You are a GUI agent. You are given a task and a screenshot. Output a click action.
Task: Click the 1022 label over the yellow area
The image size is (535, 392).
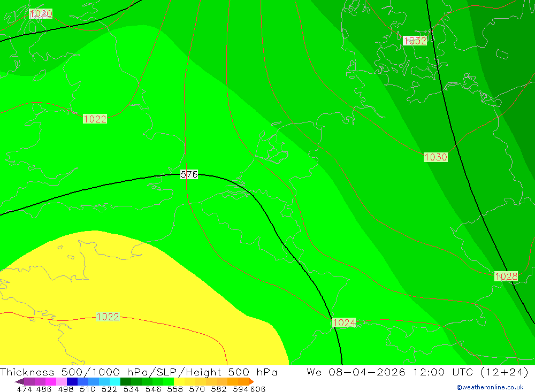[x=108, y=317]
